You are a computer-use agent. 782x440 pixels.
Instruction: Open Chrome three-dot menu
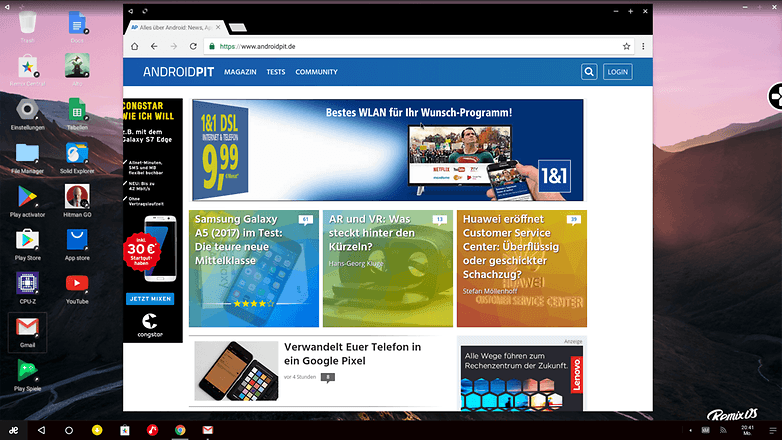click(643, 46)
